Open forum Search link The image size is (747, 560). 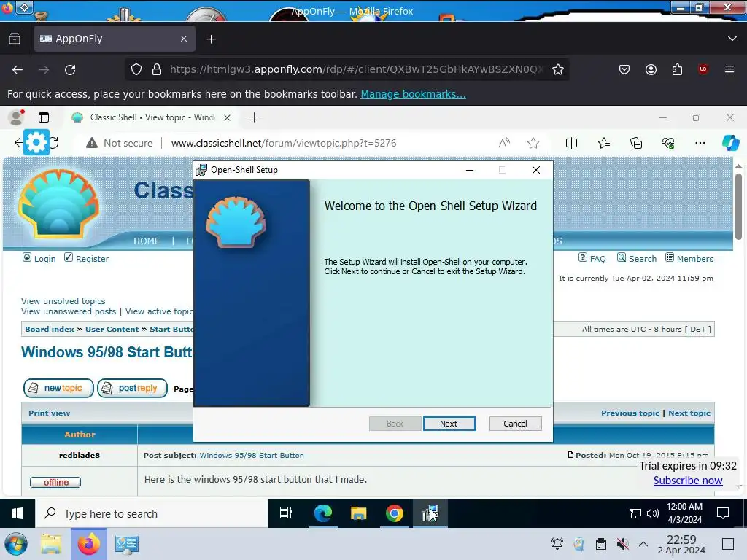click(642, 259)
